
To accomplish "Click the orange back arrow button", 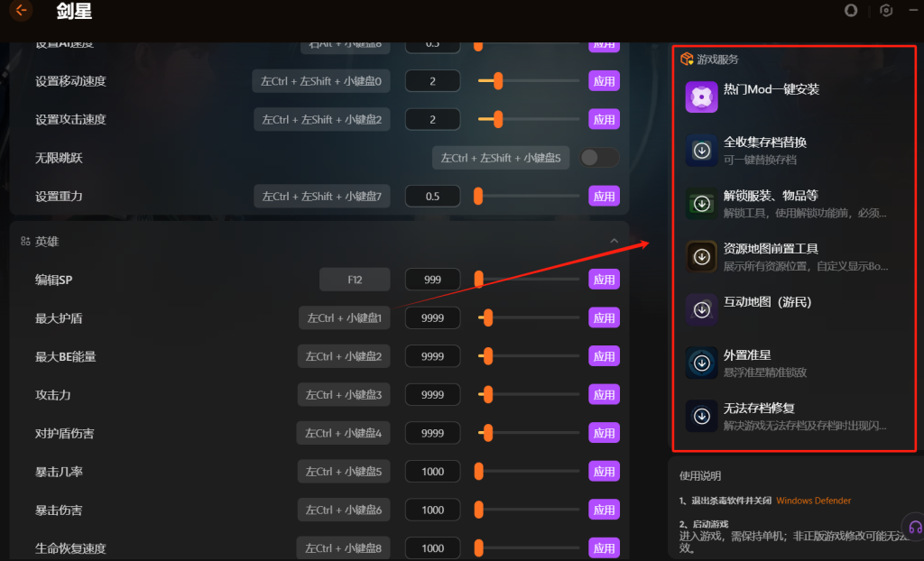I will pyautogui.click(x=22, y=10).
